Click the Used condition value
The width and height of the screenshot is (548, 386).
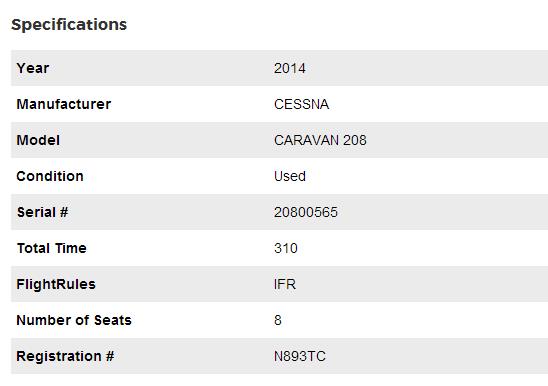(290, 176)
